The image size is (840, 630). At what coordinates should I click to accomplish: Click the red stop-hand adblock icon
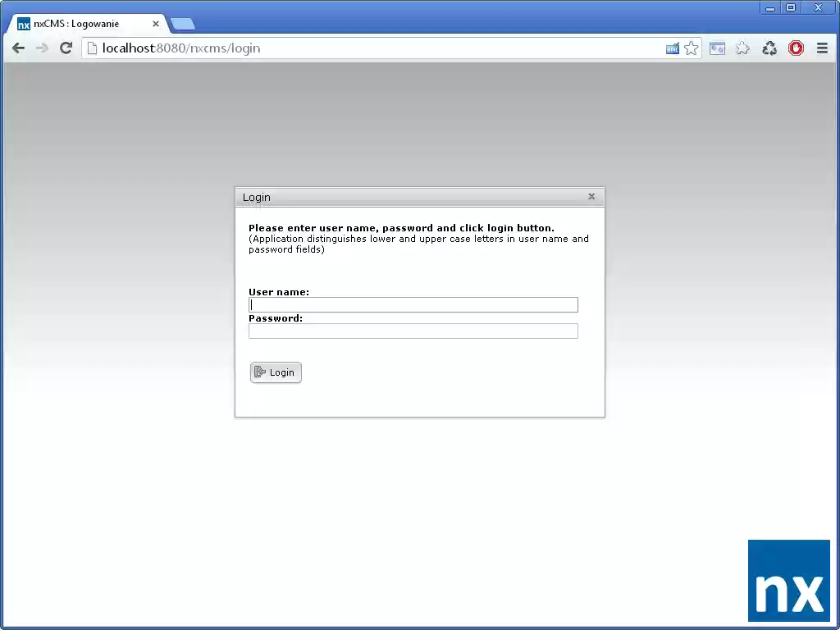click(796, 48)
